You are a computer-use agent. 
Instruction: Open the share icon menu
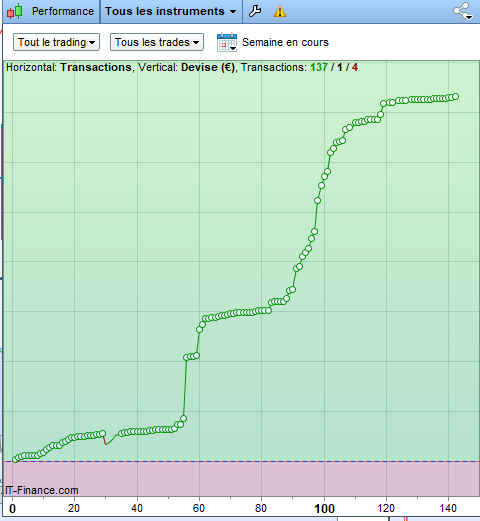[x=463, y=11]
